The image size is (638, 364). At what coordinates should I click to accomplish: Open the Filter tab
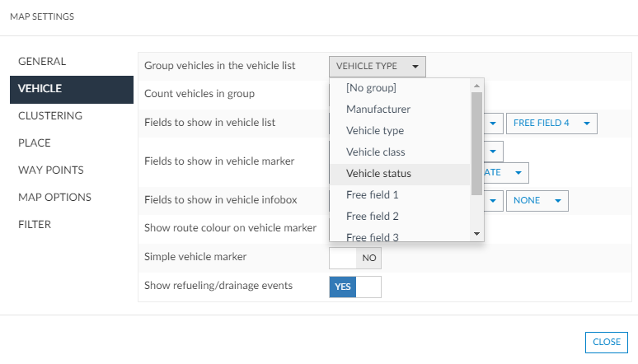(35, 225)
